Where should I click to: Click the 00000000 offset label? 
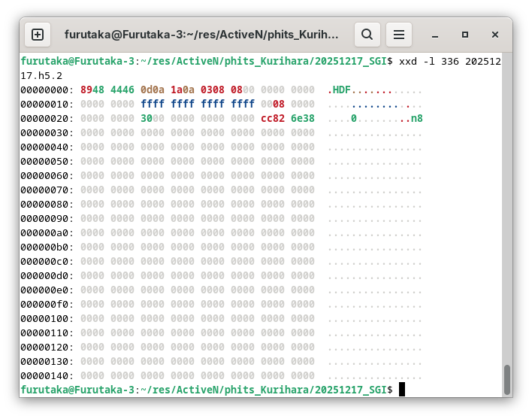[44, 90]
